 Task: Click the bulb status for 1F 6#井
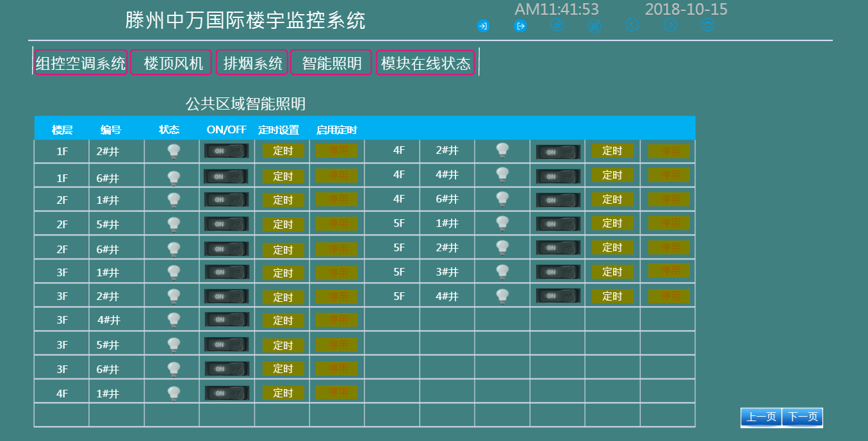tap(174, 178)
